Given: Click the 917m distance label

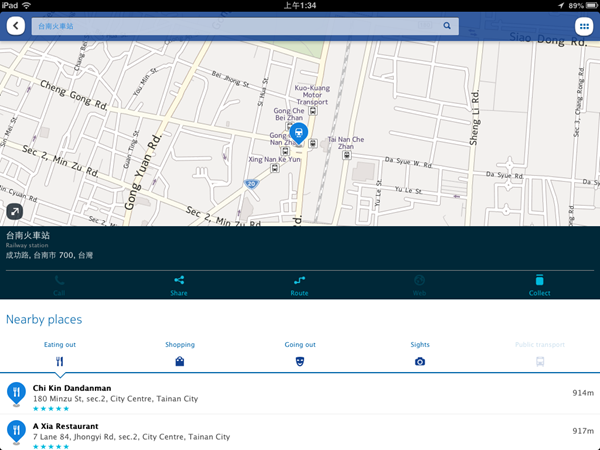Looking at the screenshot, I should click(583, 431).
